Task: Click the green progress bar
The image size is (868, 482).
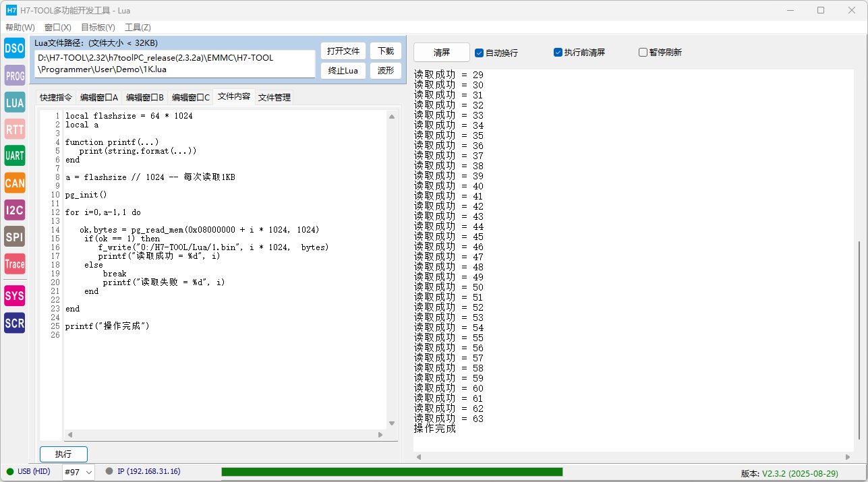Action: point(392,472)
